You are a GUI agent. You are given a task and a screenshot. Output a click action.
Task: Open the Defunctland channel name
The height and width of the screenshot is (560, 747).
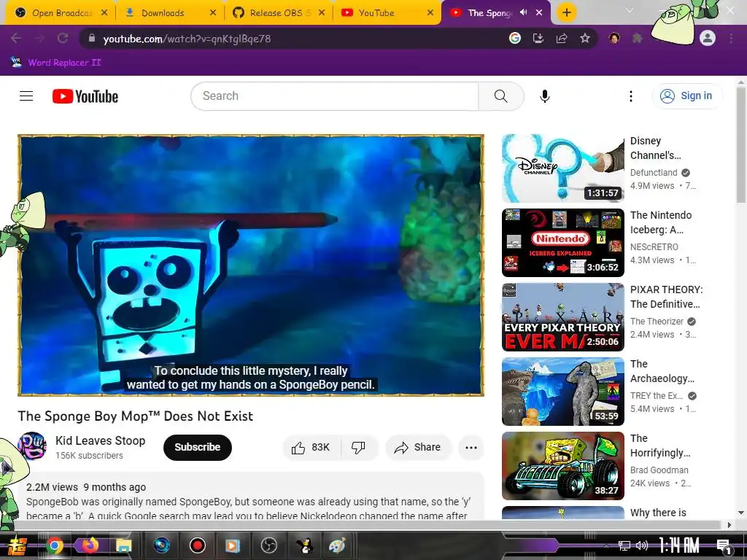[653, 172]
